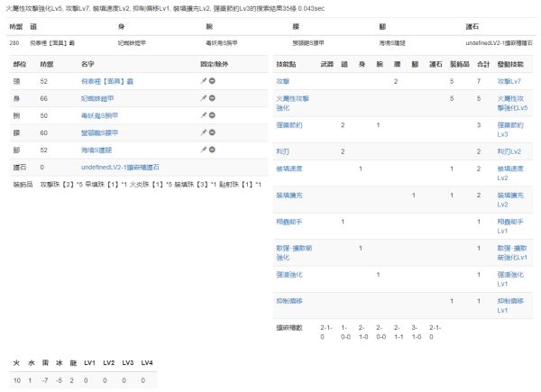This screenshot has width=541, height=392.
Task: Exclude the head armor (頭) piece
Action: tap(212, 81)
